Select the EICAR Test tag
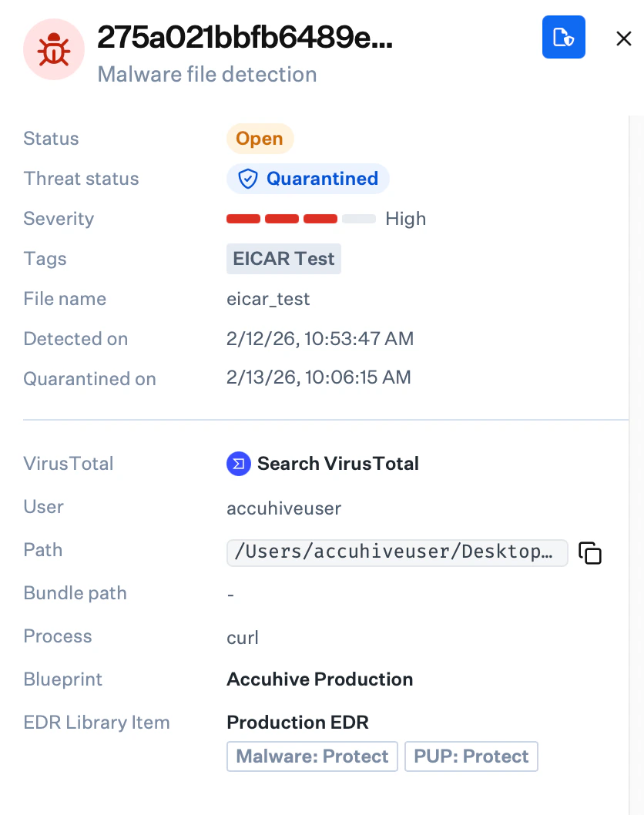The width and height of the screenshot is (644, 815). coord(283,259)
